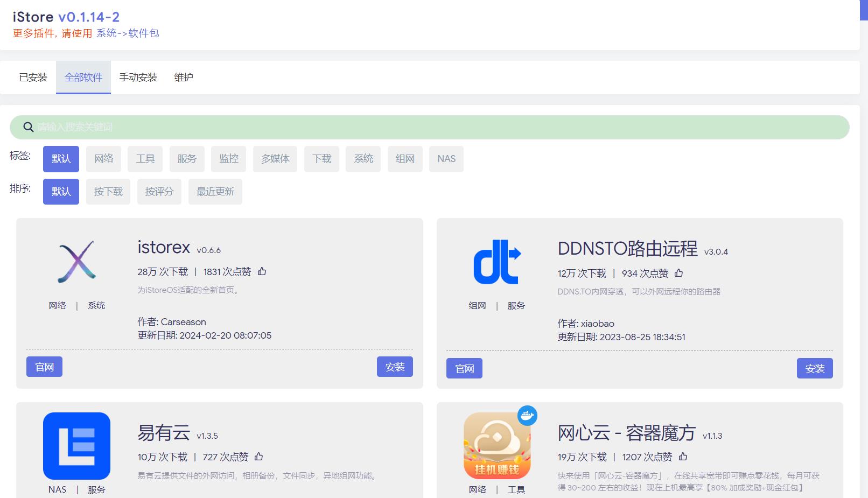Click the search magnifier icon
Screen dimensions: 868x498
pyautogui.click(x=29, y=127)
